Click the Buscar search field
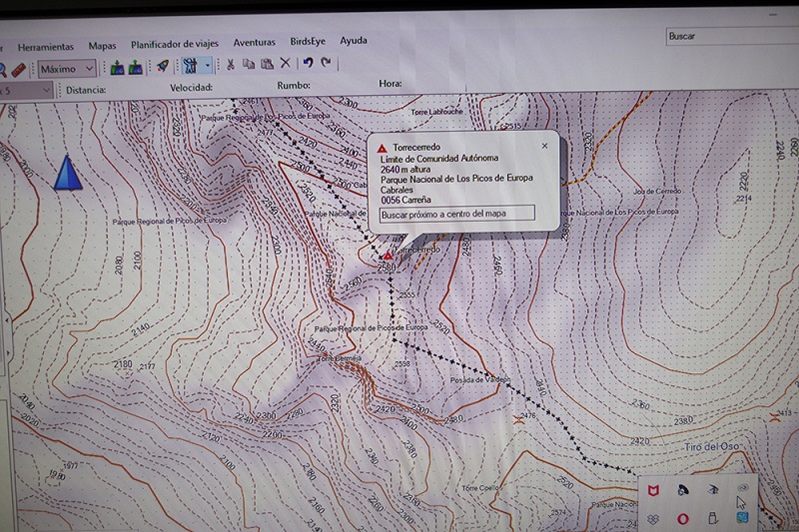This screenshot has height=532, width=799. click(x=732, y=37)
